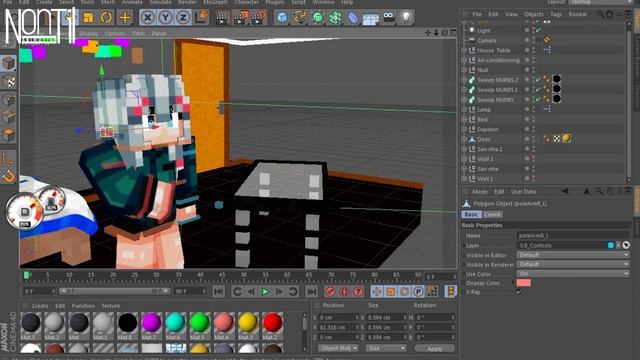The image size is (640, 360).
Task: Open User Data menu in Attribute Manager
Action: (x=523, y=191)
